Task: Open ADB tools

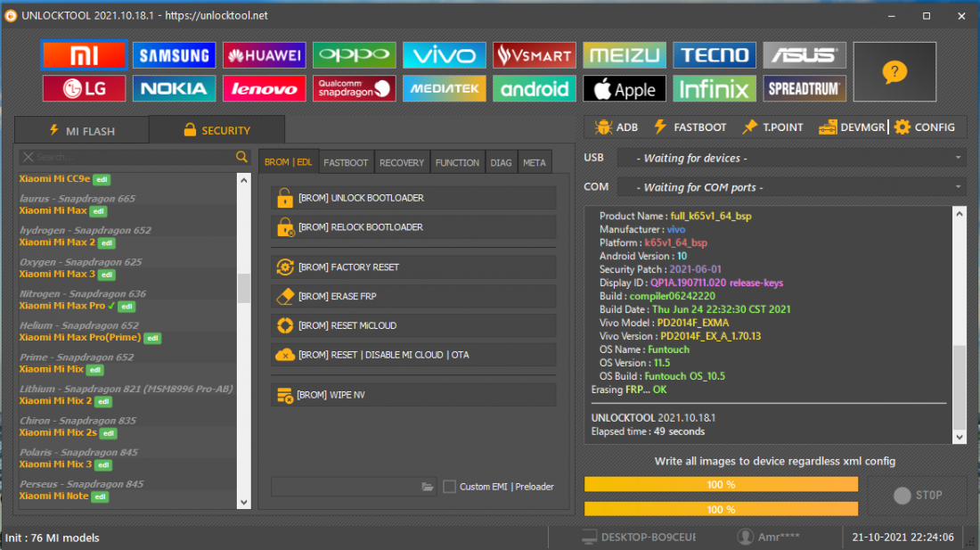Action: [x=617, y=127]
